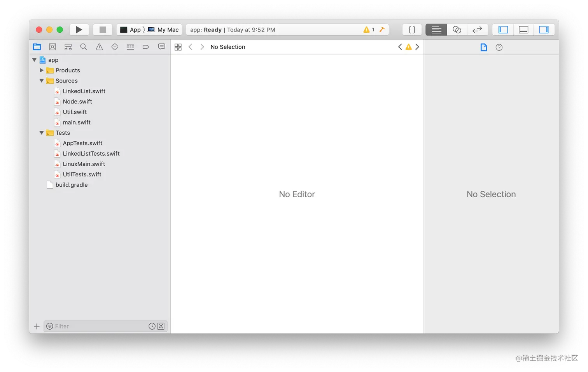Image resolution: width=588 pixels, height=372 pixels.
Task: Go back in editor history
Action: tap(191, 47)
